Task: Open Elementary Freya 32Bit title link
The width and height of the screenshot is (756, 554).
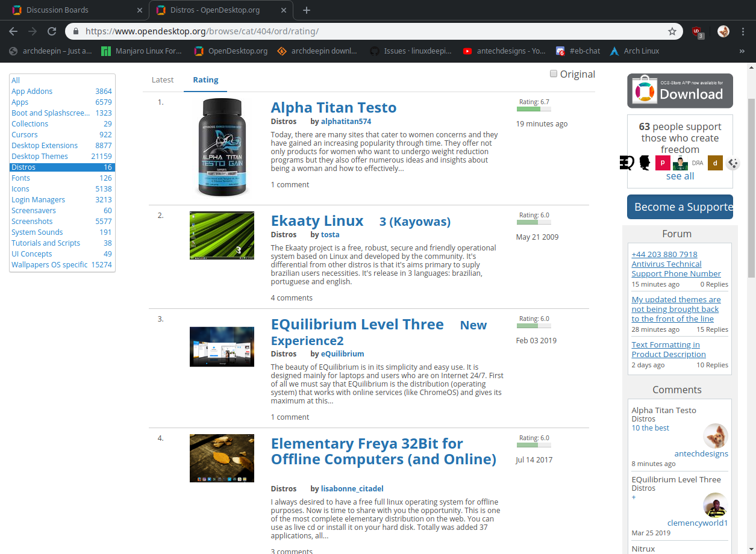Action: click(384, 452)
